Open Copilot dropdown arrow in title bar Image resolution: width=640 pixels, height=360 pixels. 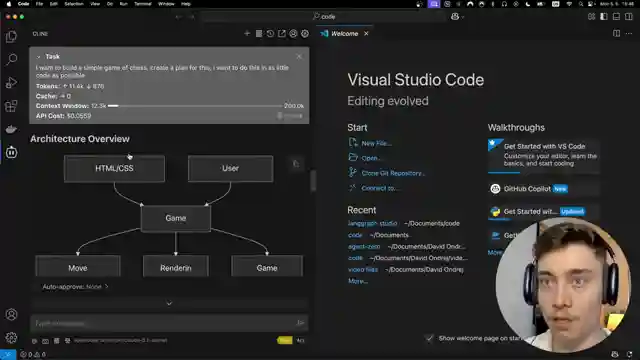point(463,17)
